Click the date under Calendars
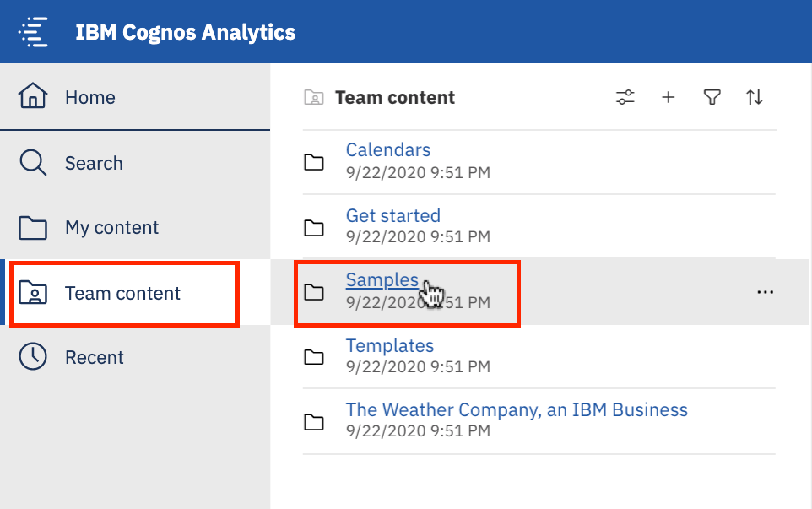812x509 pixels. tap(418, 172)
